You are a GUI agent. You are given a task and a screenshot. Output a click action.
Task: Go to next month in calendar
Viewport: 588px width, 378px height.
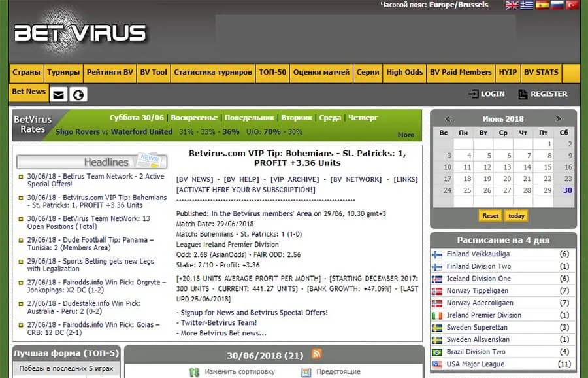coord(558,119)
